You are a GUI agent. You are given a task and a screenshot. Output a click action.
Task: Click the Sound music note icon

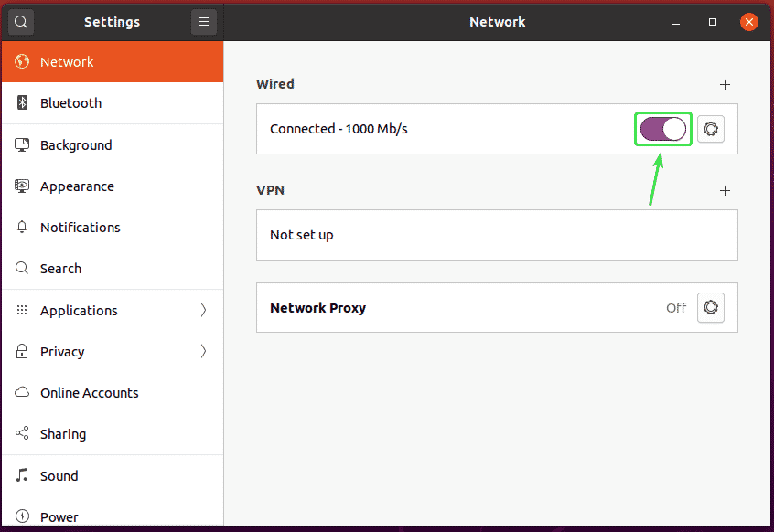(x=22, y=476)
